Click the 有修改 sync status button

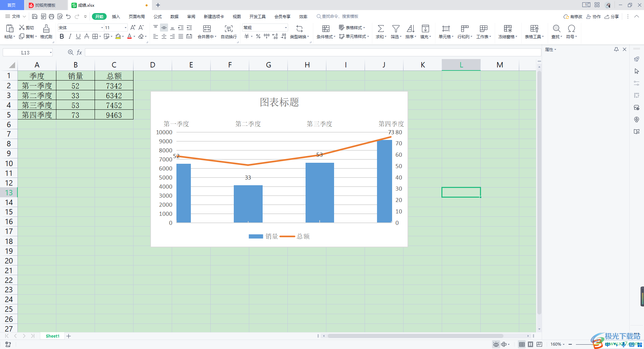[573, 16]
